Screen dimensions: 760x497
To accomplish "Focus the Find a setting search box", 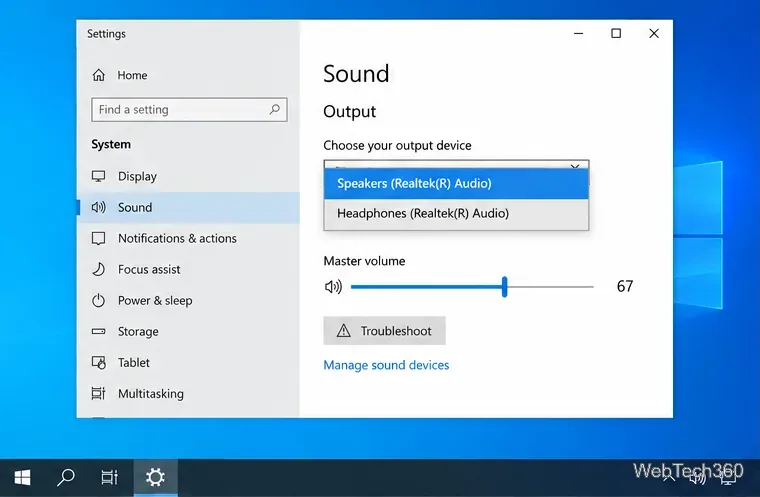I will click(189, 110).
